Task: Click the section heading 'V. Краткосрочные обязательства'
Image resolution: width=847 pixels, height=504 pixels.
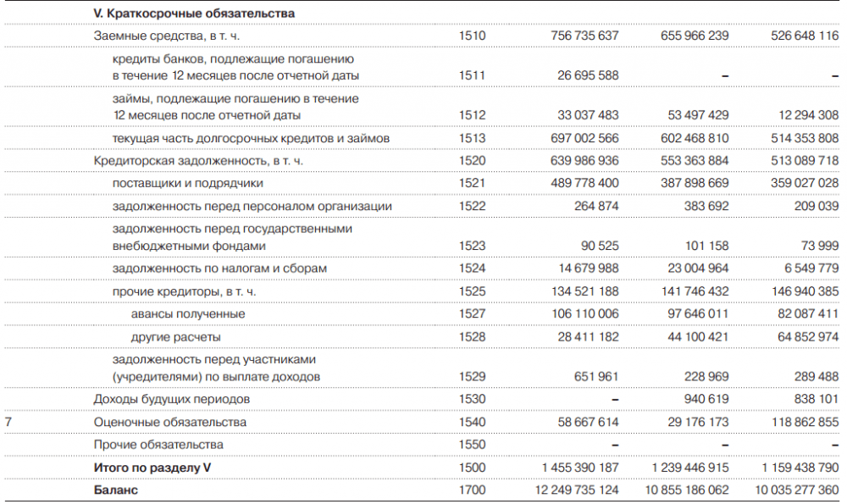Action: point(194,14)
